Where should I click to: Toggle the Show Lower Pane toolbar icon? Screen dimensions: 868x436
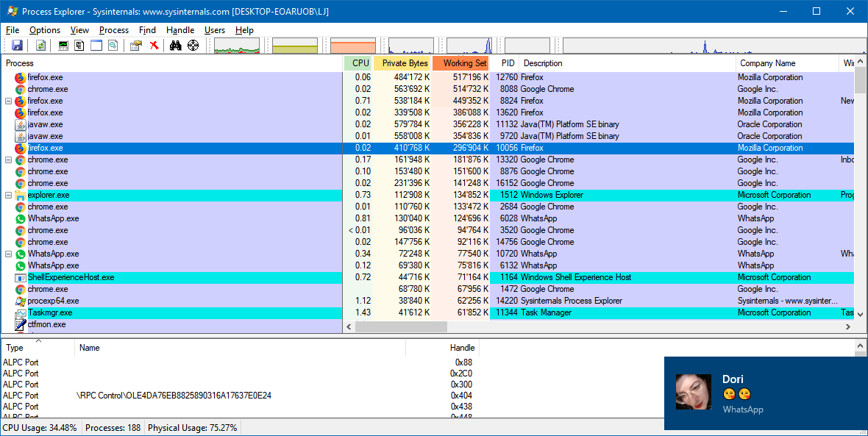(x=96, y=46)
